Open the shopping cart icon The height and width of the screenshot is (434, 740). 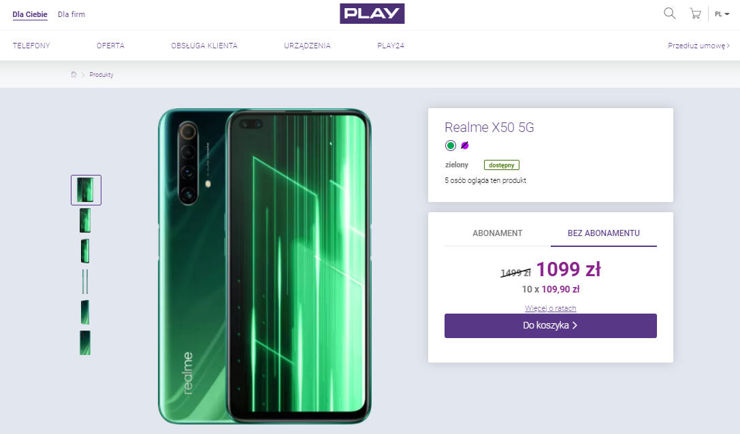point(695,13)
